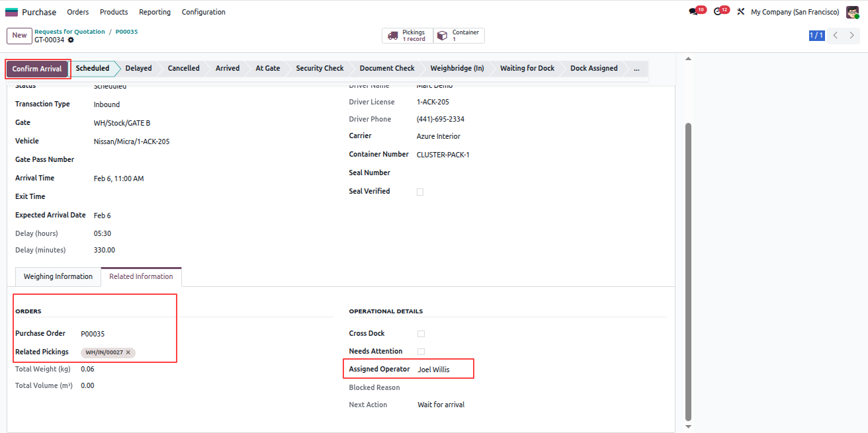Toggle Seal Verified checkbox

point(420,192)
